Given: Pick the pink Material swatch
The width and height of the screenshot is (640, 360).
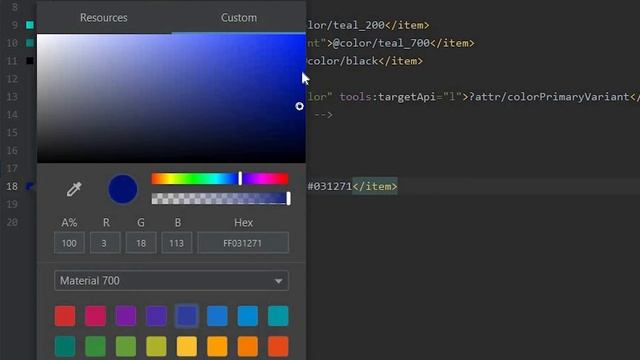Looking at the screenshot, I should coord(96,316).
